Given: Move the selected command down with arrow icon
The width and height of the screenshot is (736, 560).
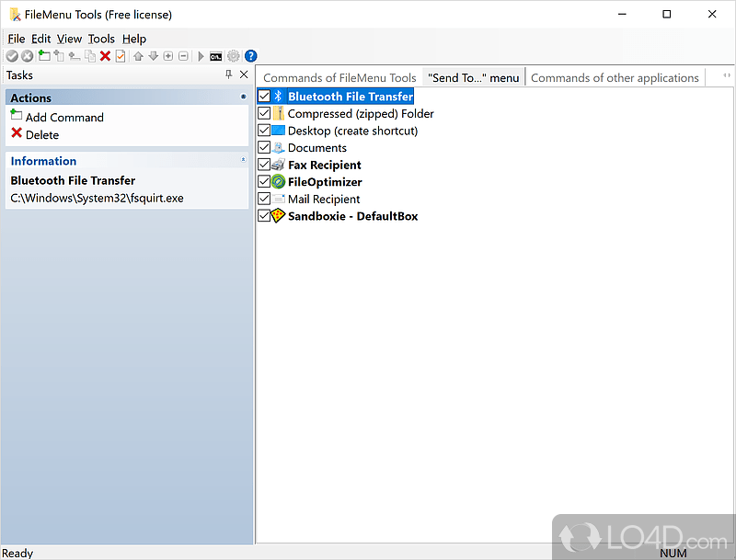Looking at the screenshot, I should [x=154, y=56].
